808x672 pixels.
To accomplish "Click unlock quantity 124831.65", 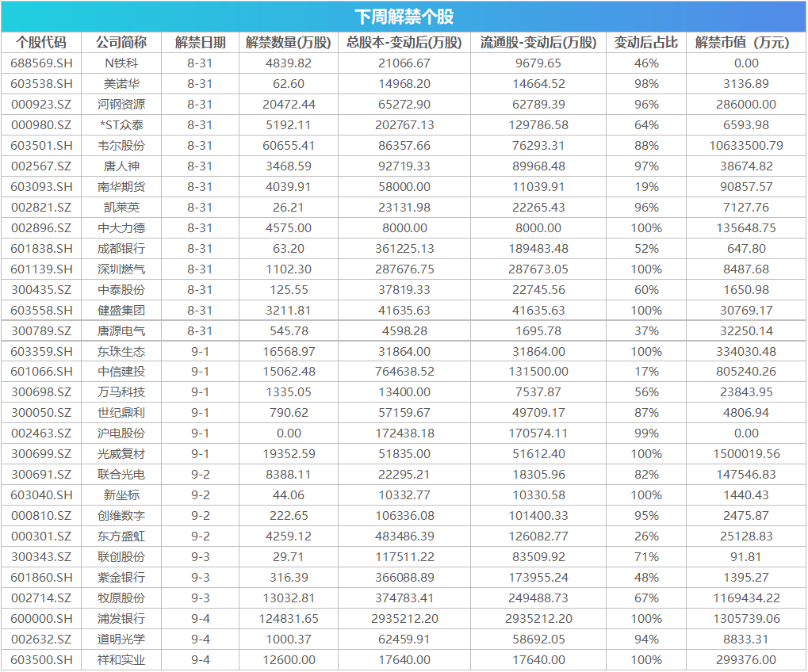I will [x=289, y=619].
